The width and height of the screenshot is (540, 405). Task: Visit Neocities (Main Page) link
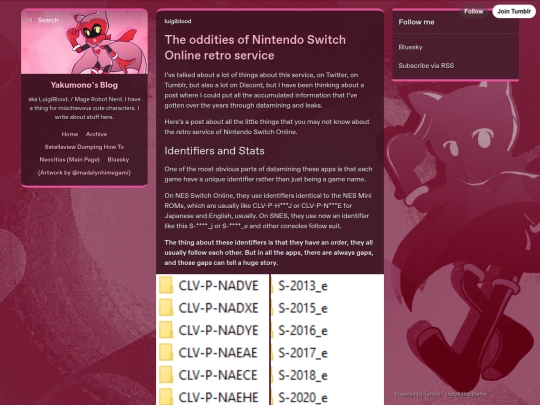(x=70, y=160)
